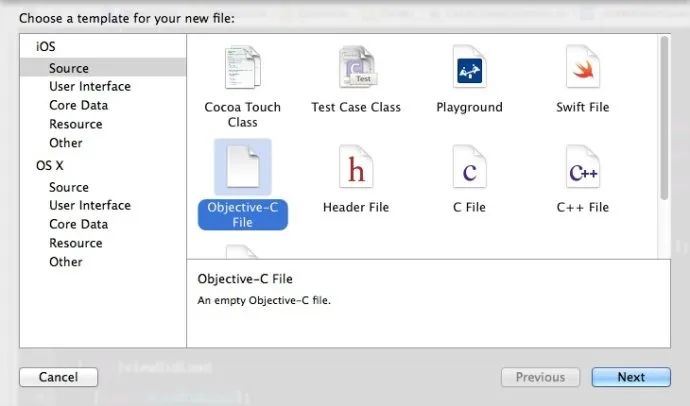
Task: Click the 'Test Case Class' label text
Action: 356,107
